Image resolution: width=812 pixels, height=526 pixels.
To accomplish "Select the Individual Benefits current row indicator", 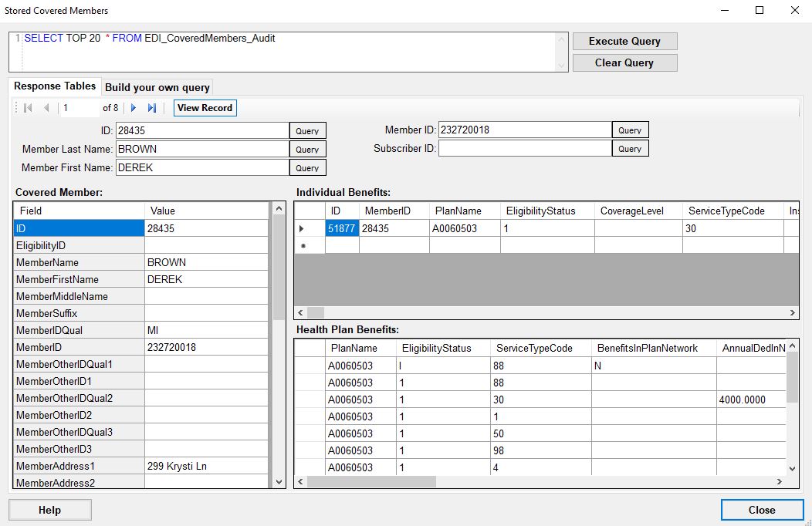I will tap(310, 228).
